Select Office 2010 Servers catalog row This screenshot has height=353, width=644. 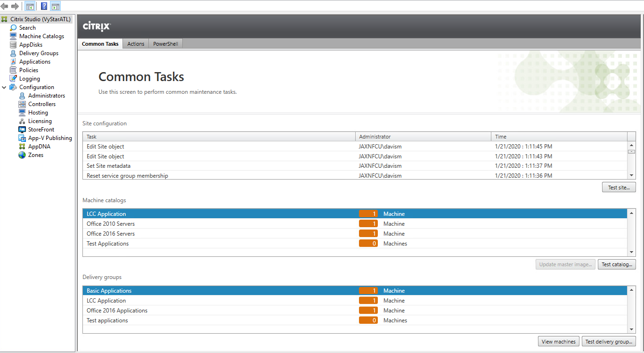tap(355, 224)
